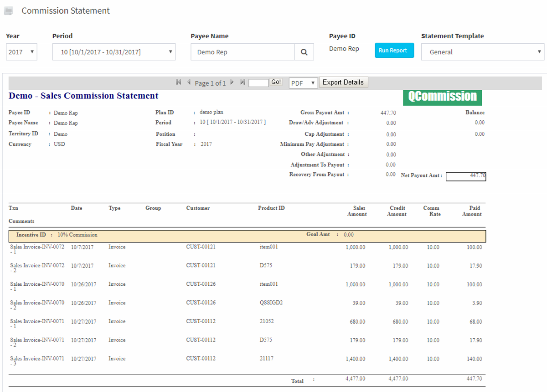Click the page number entry box

(258, 83)
